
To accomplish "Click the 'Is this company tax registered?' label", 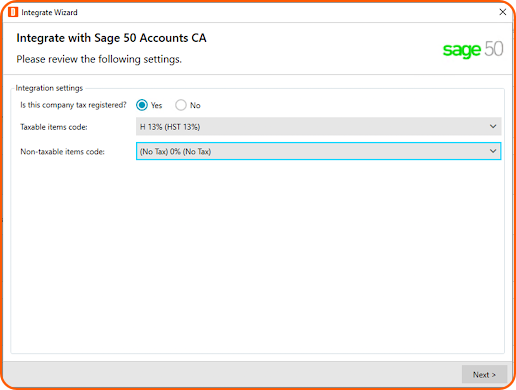I will tap(73, 105).
